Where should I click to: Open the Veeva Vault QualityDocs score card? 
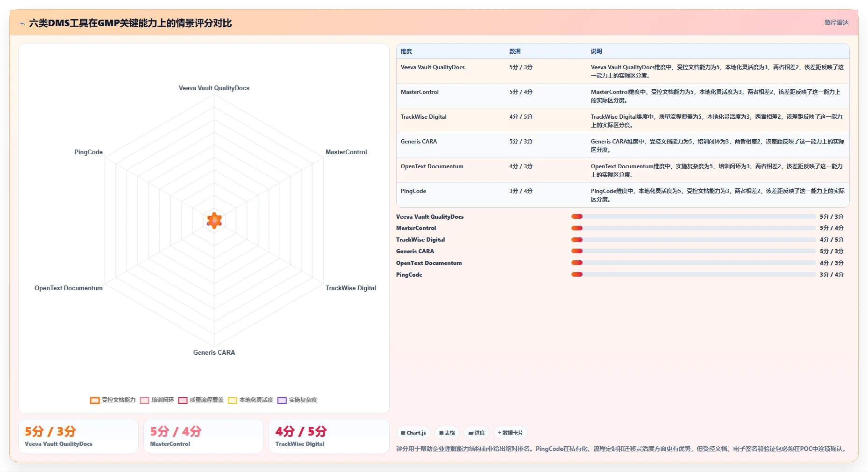tap(78, 436)
